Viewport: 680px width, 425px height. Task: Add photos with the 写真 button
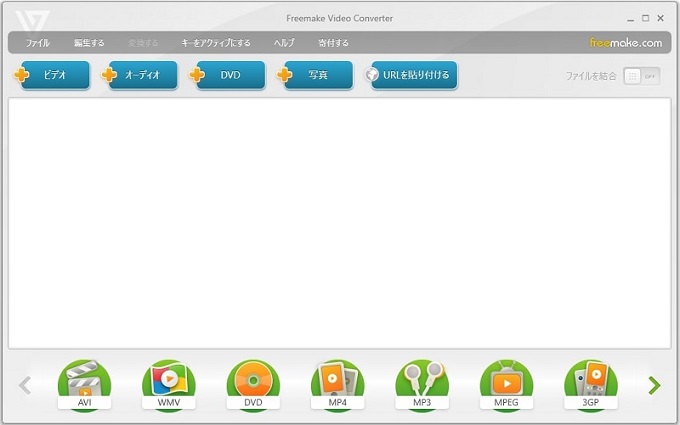click(x=314, y=75)
